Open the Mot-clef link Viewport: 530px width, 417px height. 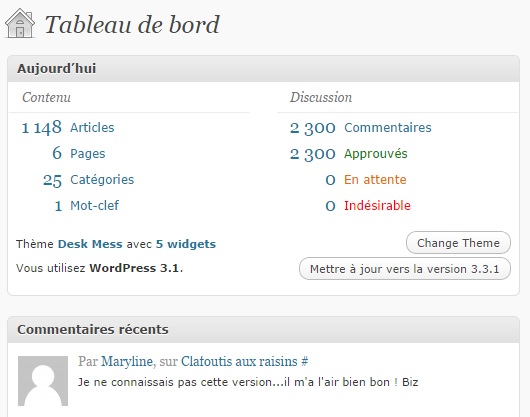95,205
